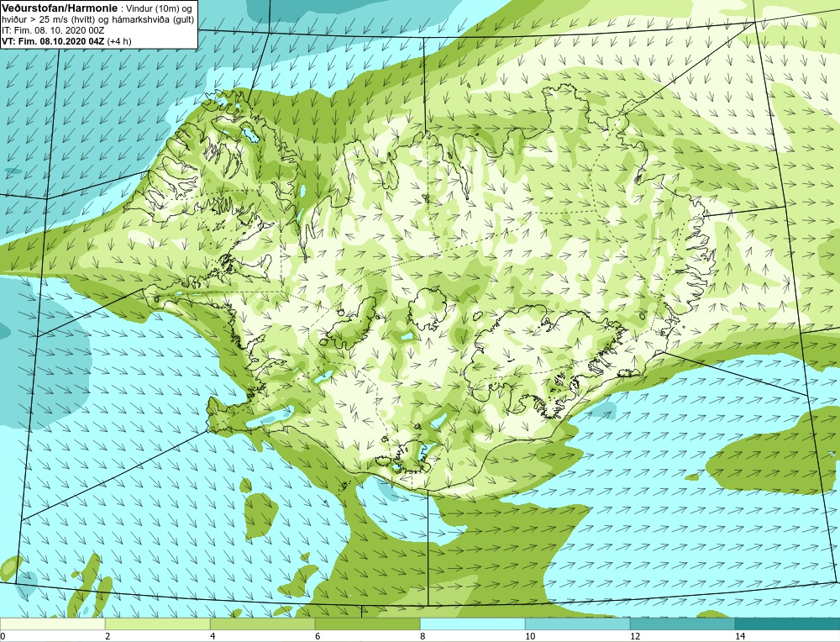This screenshot has height=642, width=840.
Task: Click the 'IT: Fim. 08. 10. 2020 00Z' line
Action: (53, 30)
